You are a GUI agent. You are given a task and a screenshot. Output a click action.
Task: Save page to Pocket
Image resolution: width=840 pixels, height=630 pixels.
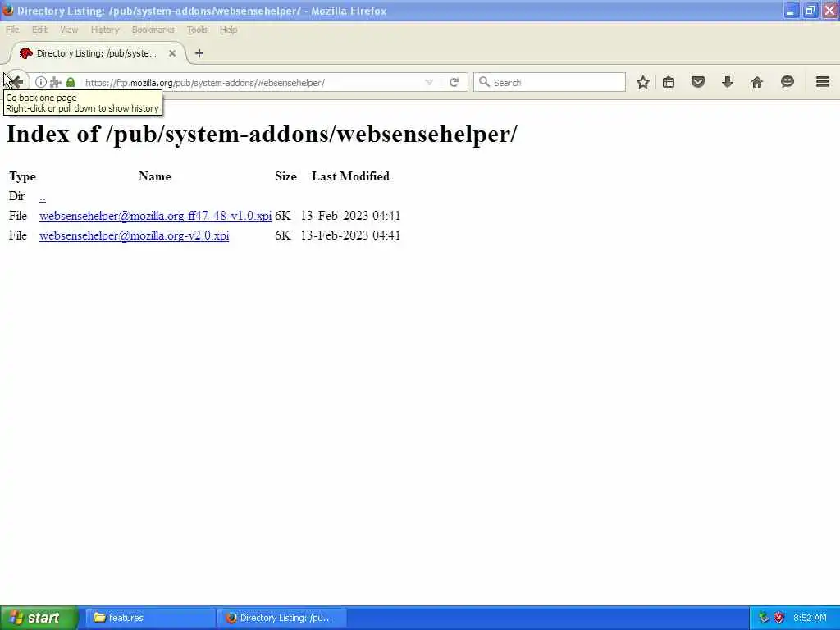click(x=697, y=82)
